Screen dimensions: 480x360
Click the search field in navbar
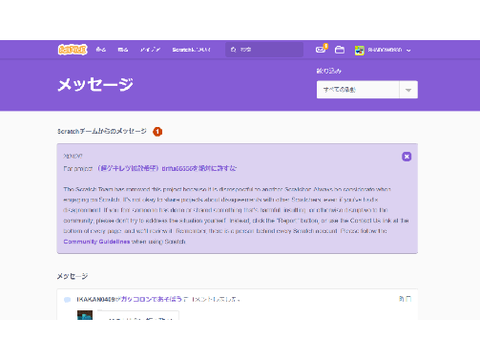click(264, 49)
